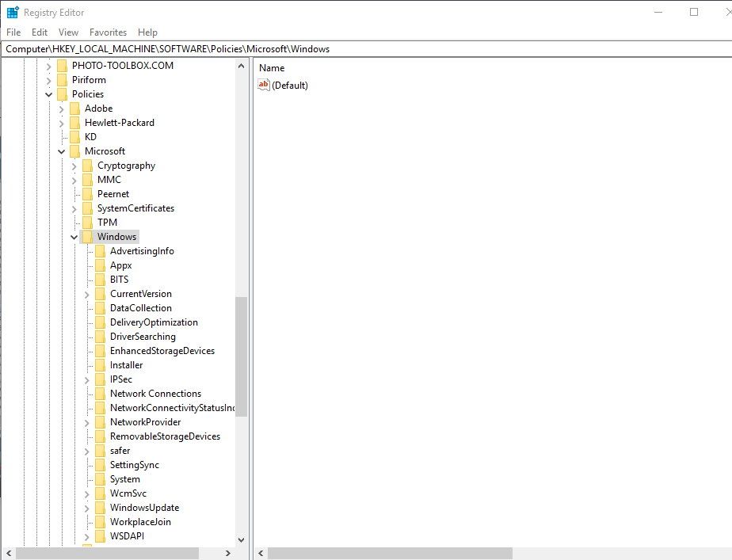Image resolution: width=732 pixels, height=560 pixels.
Task: Expand the NetworkProvider key
Action: tap(86, 423)
